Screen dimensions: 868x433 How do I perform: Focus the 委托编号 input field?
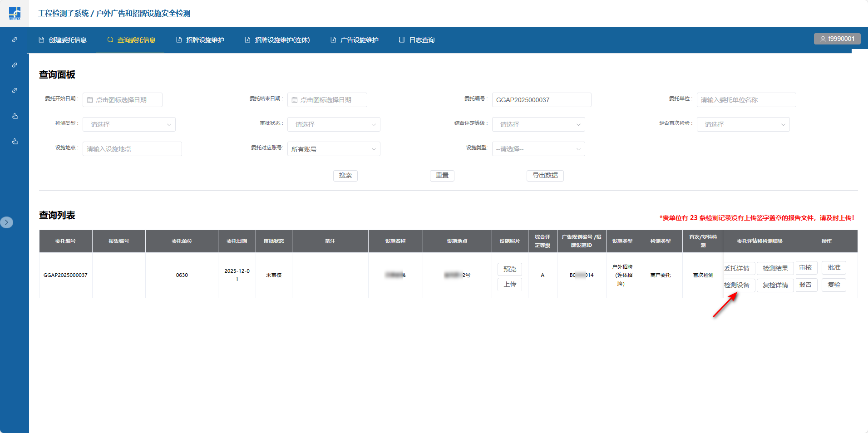pos(542,100)
